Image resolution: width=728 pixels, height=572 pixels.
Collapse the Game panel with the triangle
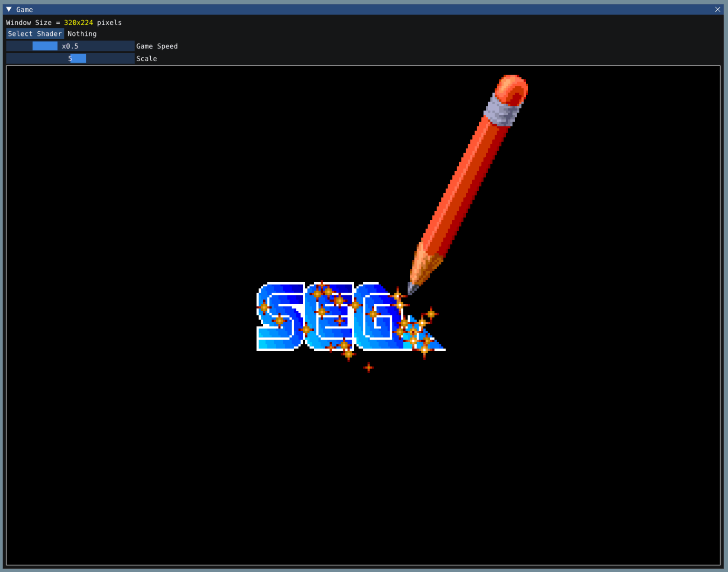tap(8, 9)
